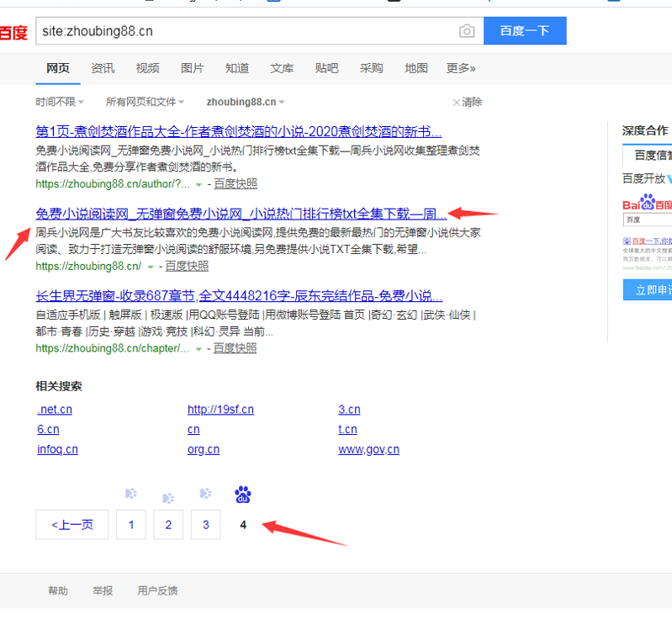
Task: Click the 用户反馈 footer link
Action: coord(157,591)
